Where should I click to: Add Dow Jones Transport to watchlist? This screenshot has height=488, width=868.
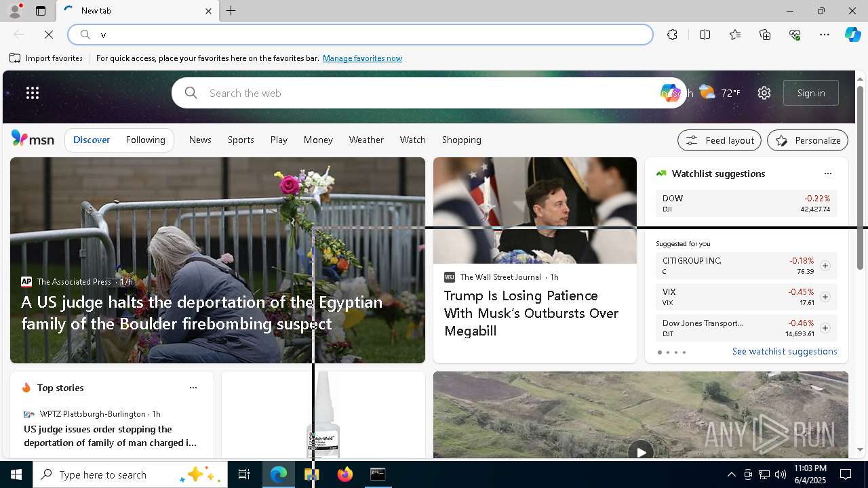pyautogui.click(x=825, y=328)
